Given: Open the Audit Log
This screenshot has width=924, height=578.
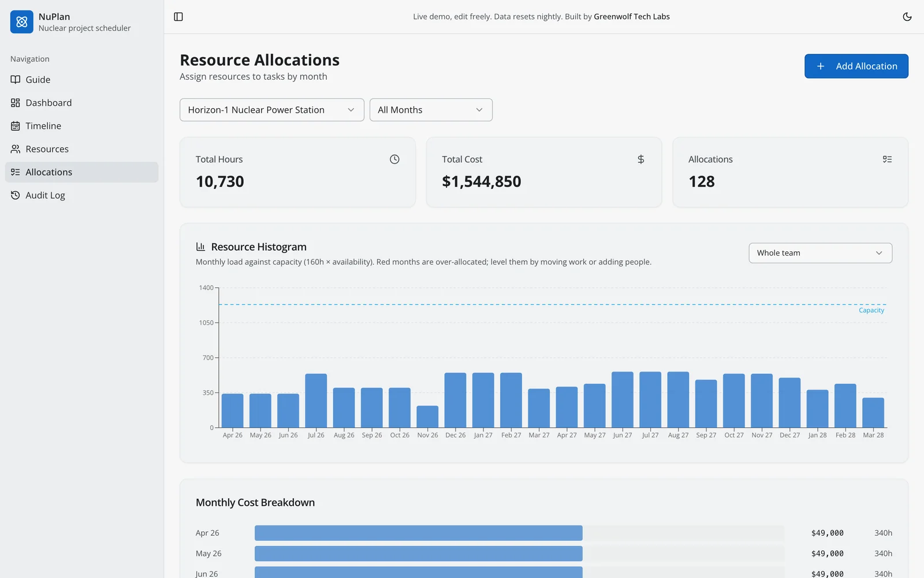Looking at the screenshot, I should pos(81,195).
